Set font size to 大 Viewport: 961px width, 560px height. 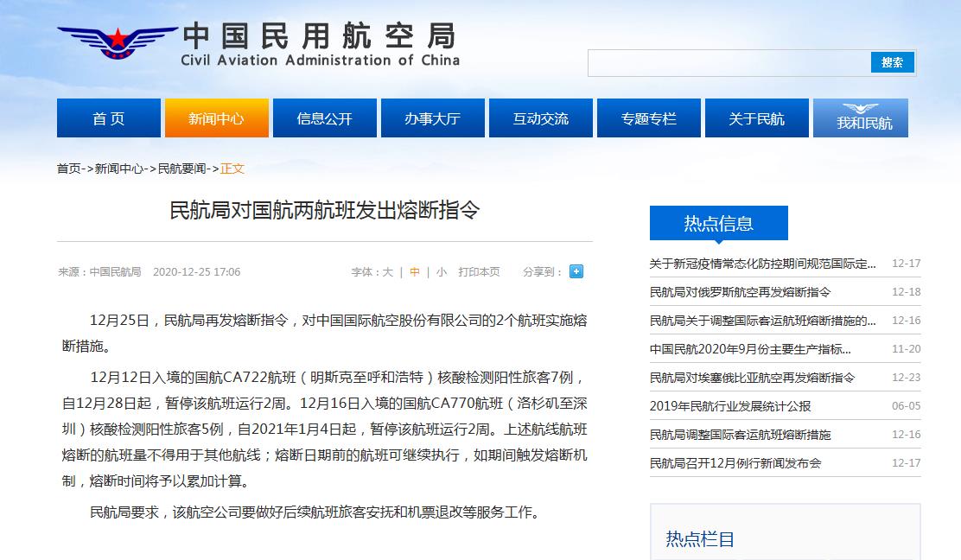tap(388, 272)
